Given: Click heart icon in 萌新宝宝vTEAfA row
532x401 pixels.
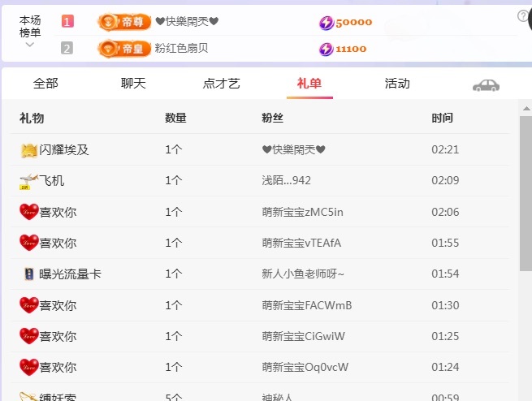Looking at the screenshot, I should pos(29,243).
